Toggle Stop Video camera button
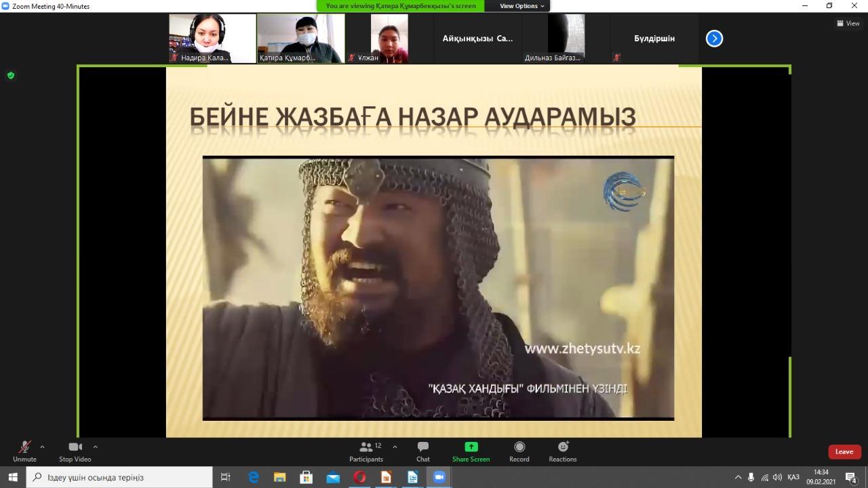The height and width of the screenshot is (488, 868). coord(75,451)
